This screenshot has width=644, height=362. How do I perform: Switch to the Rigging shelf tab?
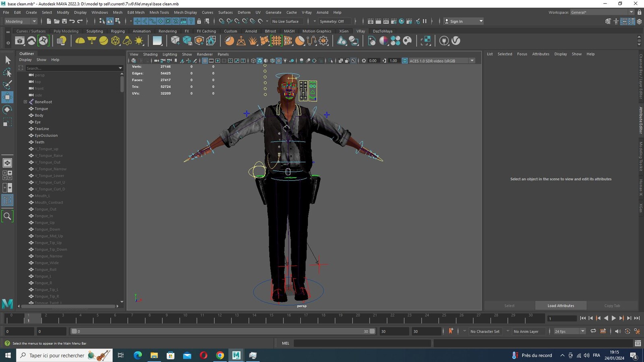118,31
